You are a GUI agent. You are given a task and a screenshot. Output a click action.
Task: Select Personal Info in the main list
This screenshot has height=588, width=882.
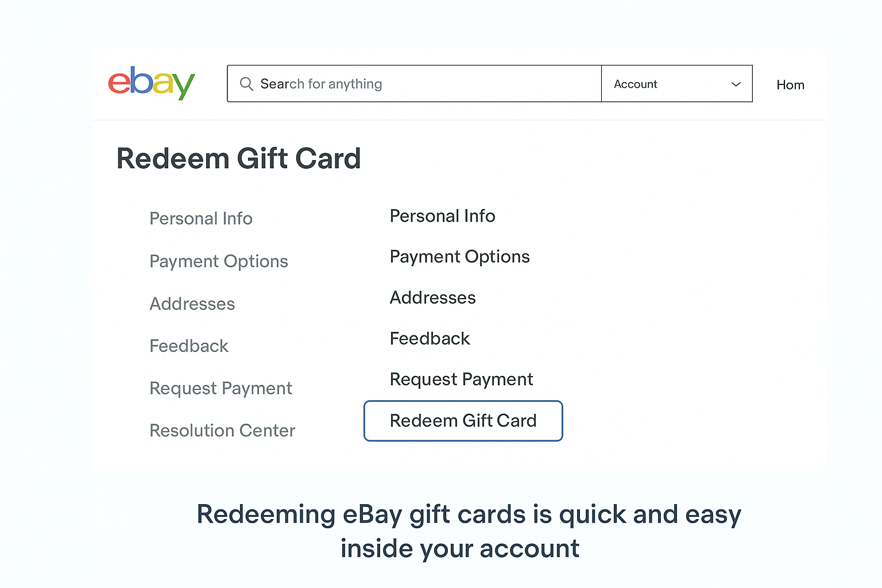[442, 216]
